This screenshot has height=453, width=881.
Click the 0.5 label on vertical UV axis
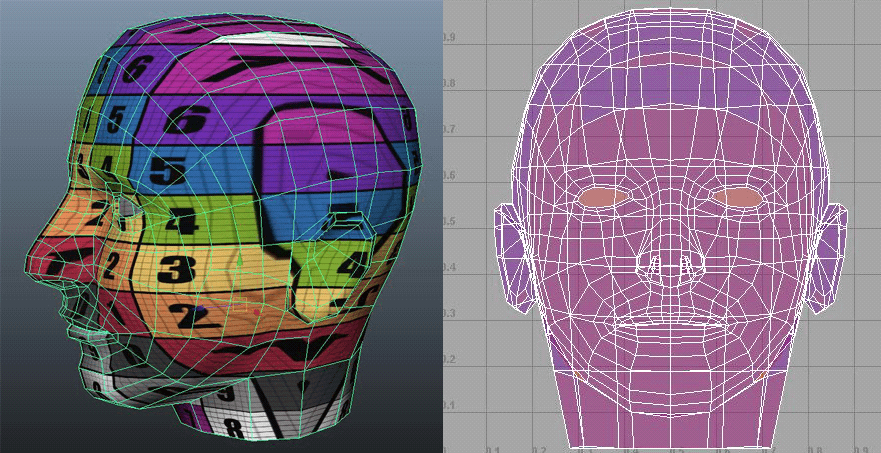(452, 222)
